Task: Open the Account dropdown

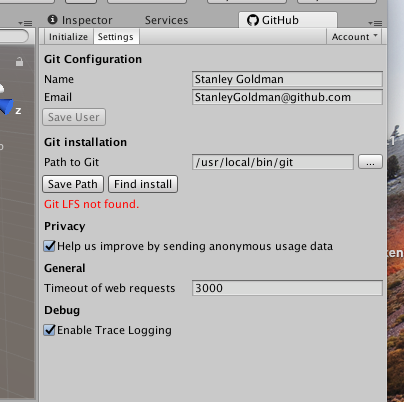Action: point(354,37)
